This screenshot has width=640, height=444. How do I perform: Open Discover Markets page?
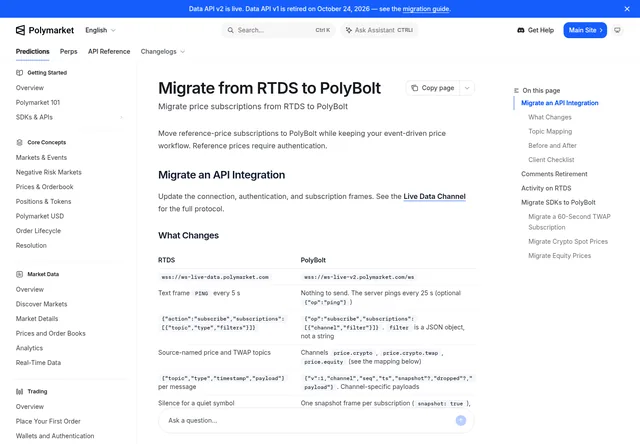[x=41, y=304]
